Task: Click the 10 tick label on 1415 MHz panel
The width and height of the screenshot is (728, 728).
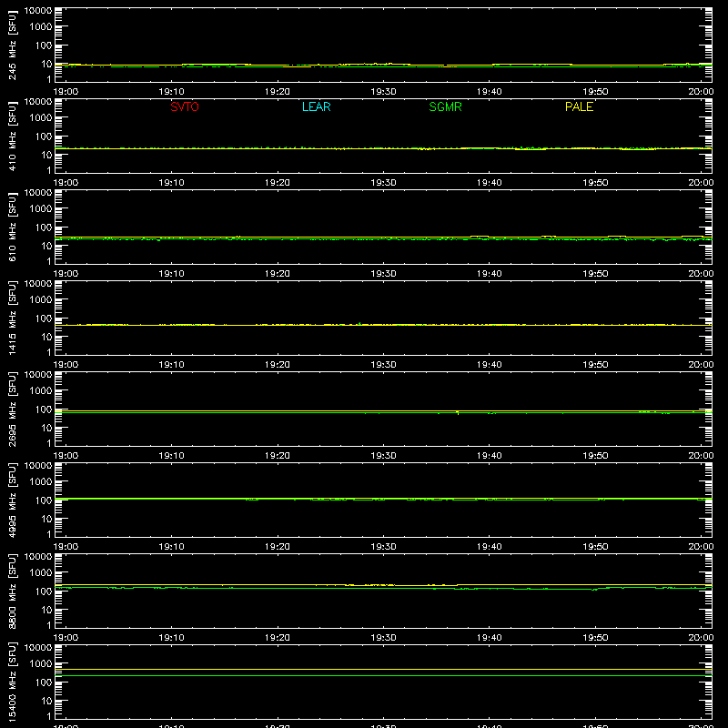Action: pos(46,337)
